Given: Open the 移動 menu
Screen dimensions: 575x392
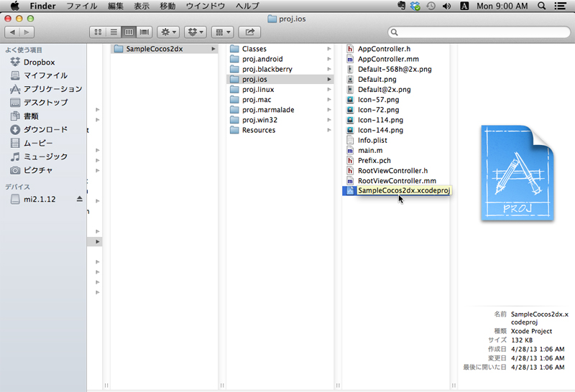Looking at the screenshot, I should pyautogui.click(x=167, y=6).
